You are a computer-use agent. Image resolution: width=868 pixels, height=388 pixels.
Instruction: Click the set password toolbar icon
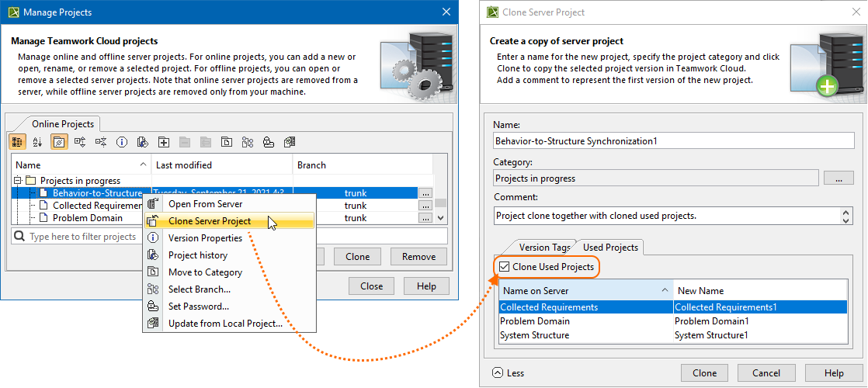pos(269,142)
